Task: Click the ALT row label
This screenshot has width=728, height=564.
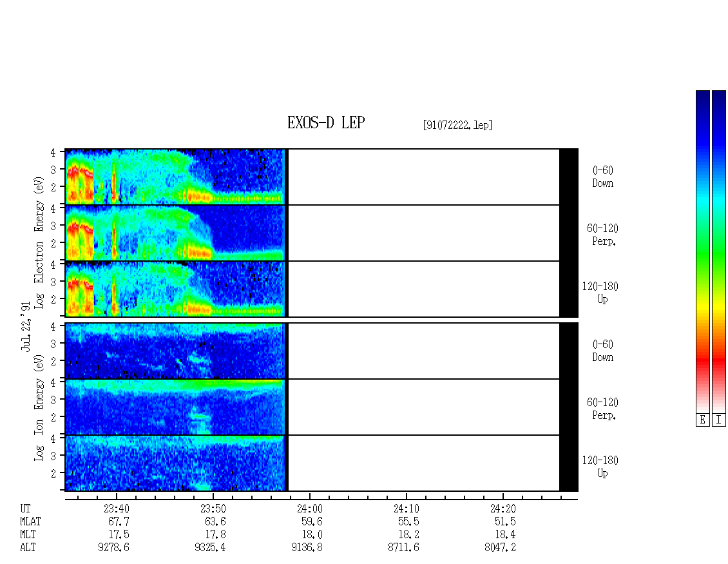Action: click(28, 548)
